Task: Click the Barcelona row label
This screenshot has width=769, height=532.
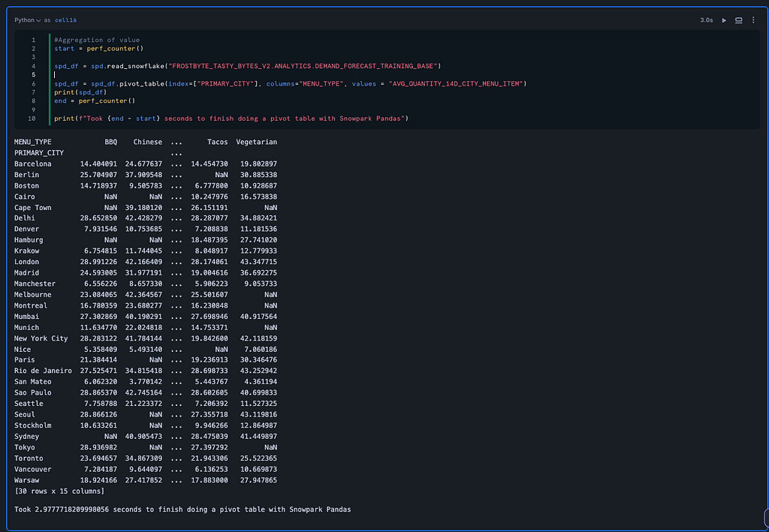Action: click(x=32, y=164)
